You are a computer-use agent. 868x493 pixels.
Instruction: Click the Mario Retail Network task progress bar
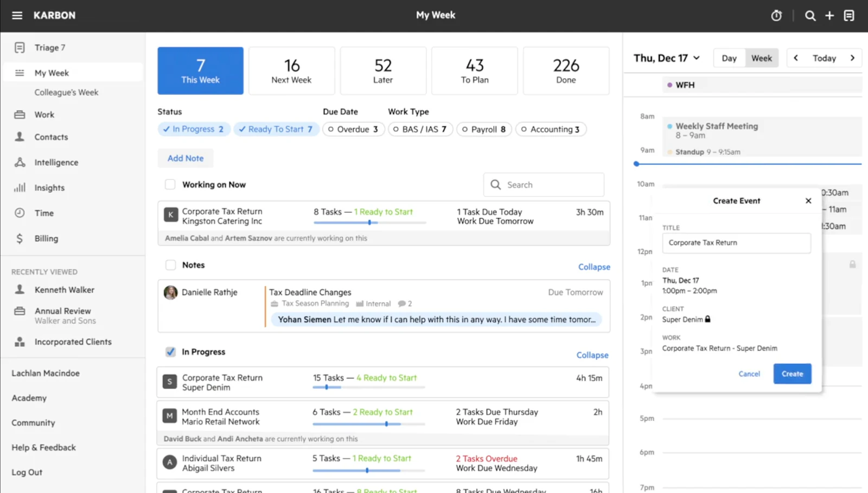[x=368, y=424]
